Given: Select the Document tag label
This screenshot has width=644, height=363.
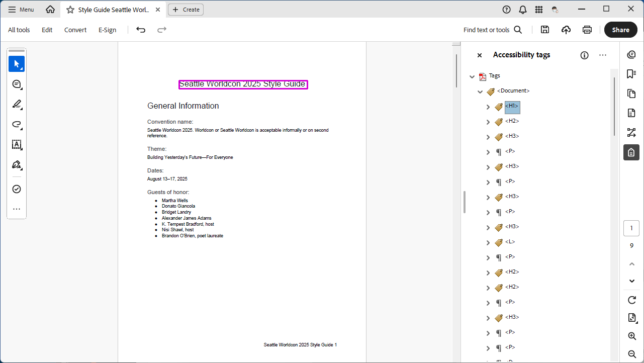Looking at the screenshot, I should (513, 91).
